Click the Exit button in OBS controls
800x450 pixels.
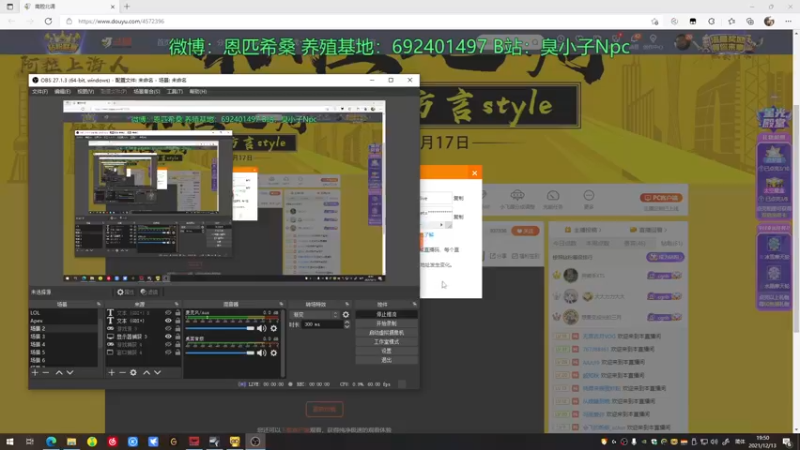point(386,360)
